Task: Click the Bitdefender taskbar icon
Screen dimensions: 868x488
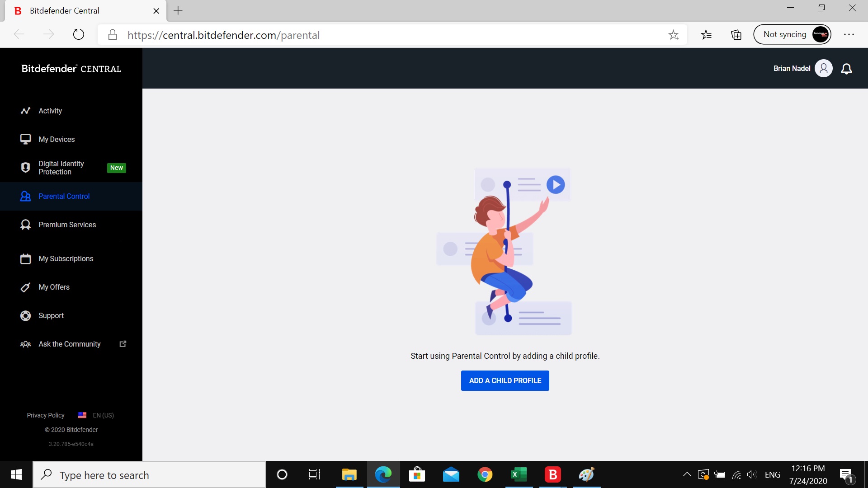Action: click(552, 474)
